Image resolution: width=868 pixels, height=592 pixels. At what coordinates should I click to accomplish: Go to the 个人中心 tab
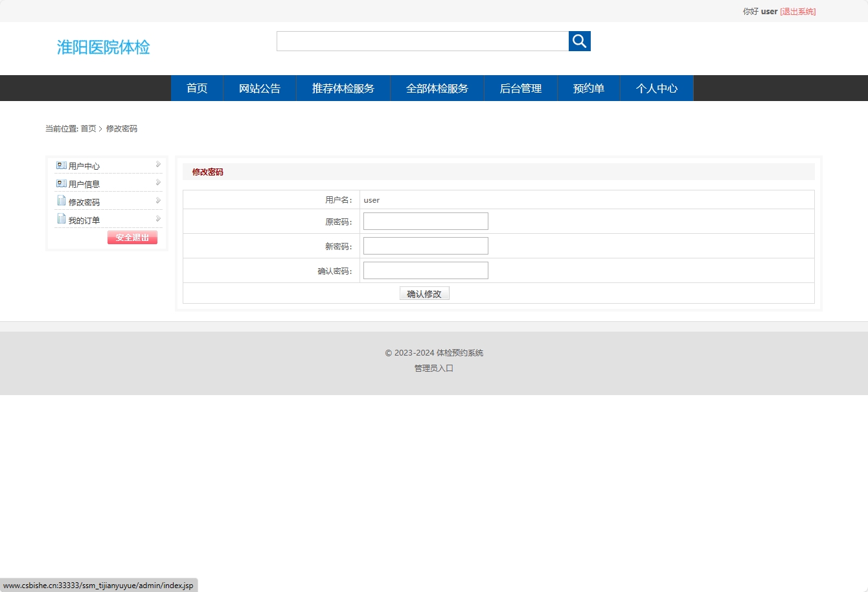click(x=656, y=88)
